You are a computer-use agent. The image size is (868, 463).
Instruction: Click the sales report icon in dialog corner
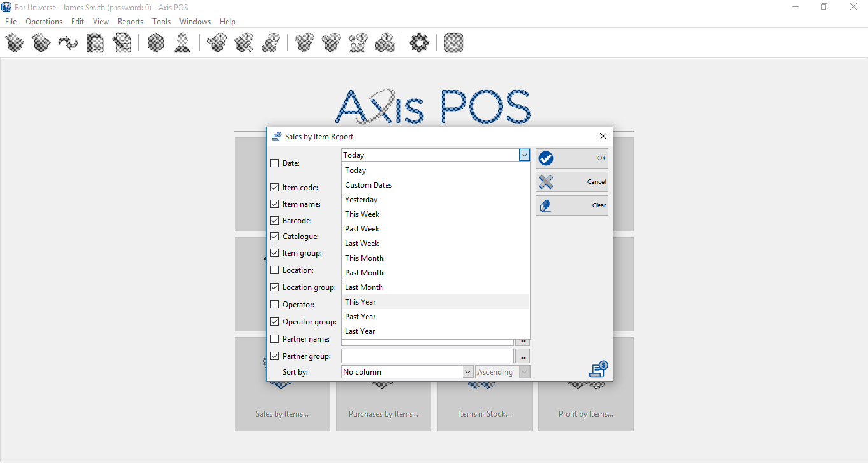point(598,370)
